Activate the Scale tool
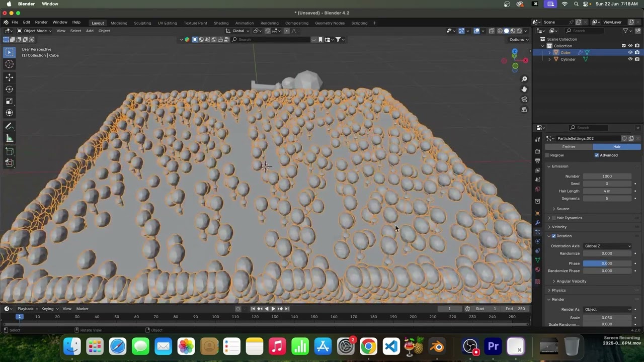 coord(9,101)
